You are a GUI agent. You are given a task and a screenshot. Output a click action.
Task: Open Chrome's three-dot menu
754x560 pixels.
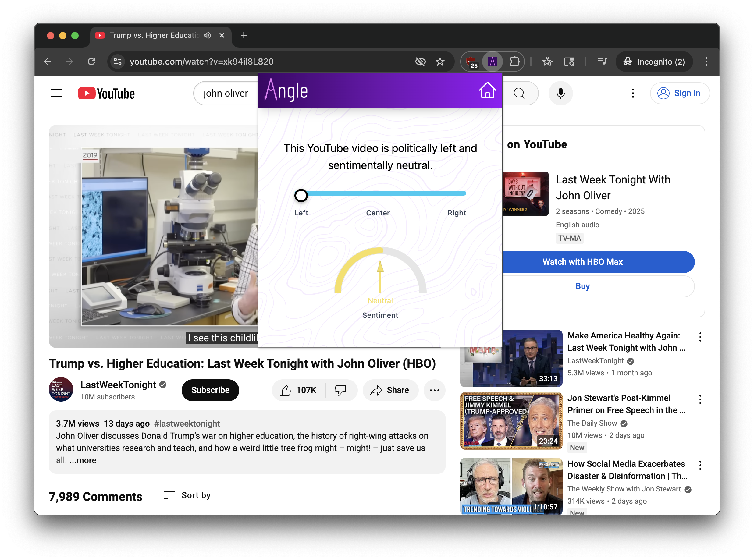[706, 62]
